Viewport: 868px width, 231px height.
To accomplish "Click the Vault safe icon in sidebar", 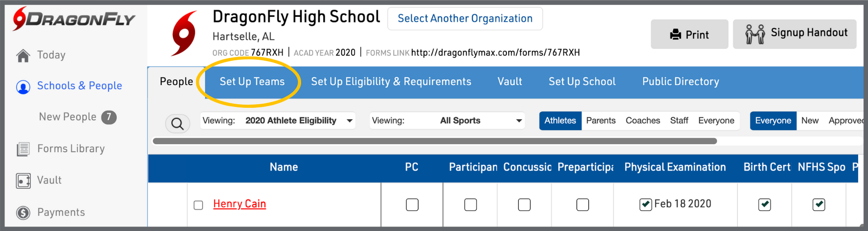I will 23,181.
